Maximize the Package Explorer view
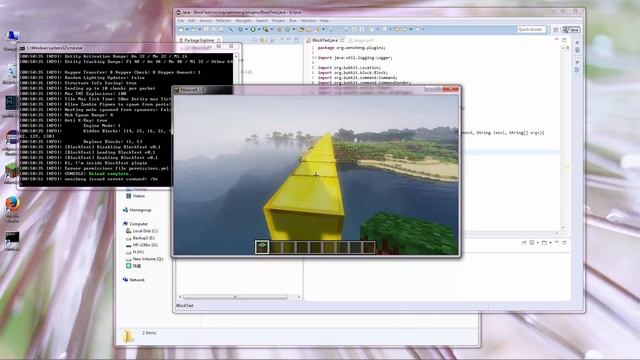The width and height of the screenshot is (640, 360). 296,40
